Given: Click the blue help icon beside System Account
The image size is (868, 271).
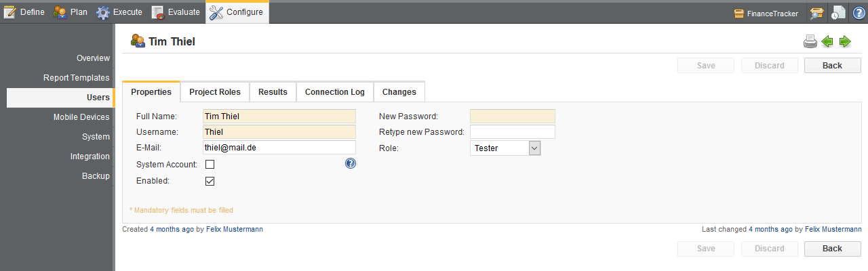Looking at the screenshot, I should click(351, 163).
